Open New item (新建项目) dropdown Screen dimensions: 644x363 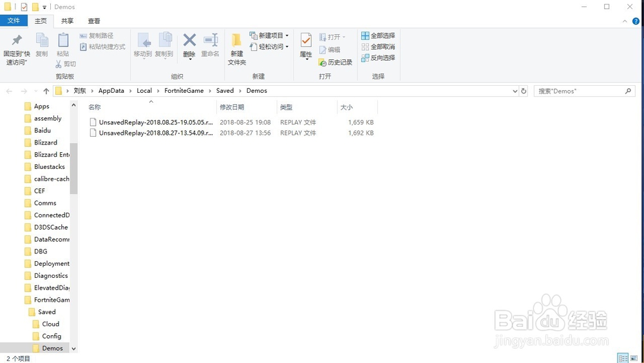(269, 35)
